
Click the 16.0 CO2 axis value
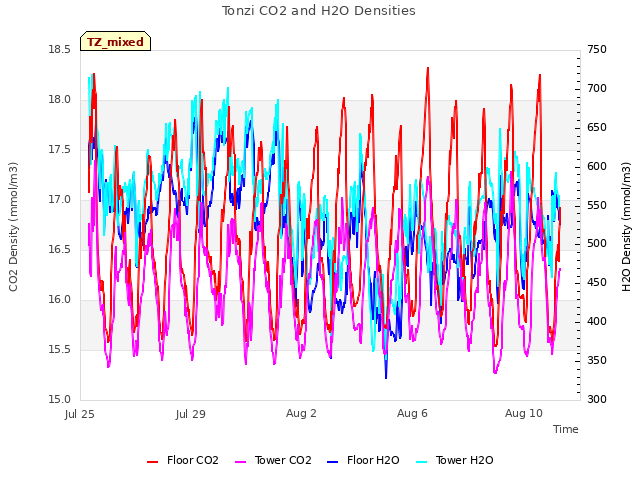[60, 300]
